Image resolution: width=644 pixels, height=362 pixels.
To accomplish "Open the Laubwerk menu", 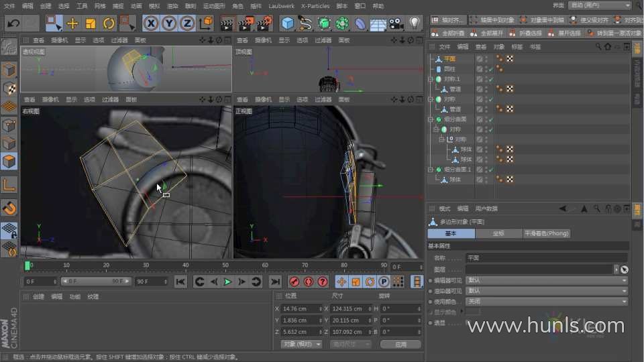I will (x=281, y=6).
